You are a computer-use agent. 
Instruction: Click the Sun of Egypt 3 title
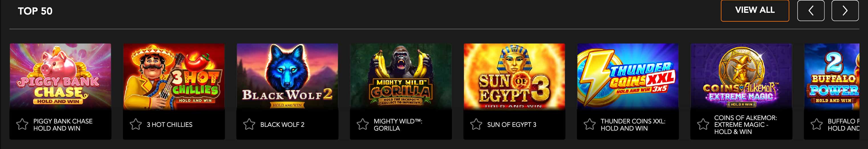[512, 125]
